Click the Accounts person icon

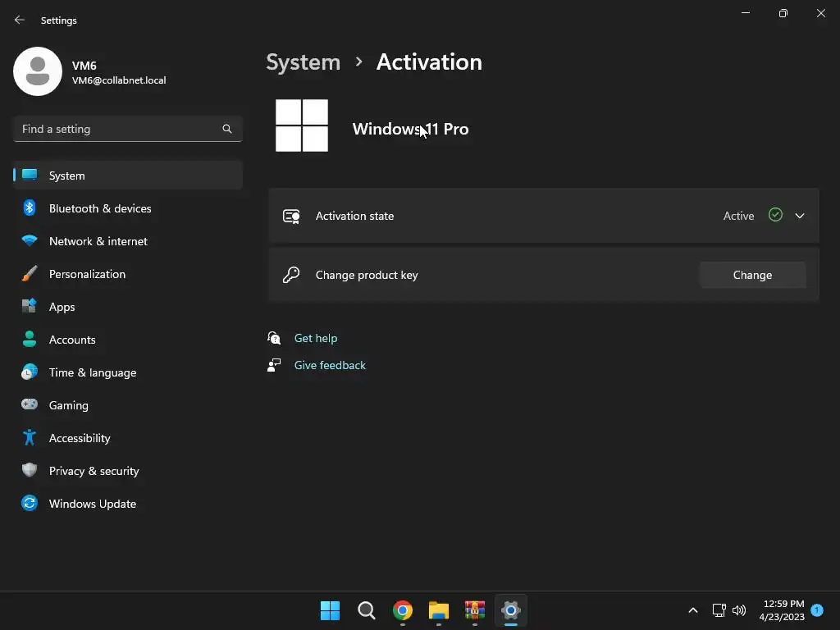[30, 339]
